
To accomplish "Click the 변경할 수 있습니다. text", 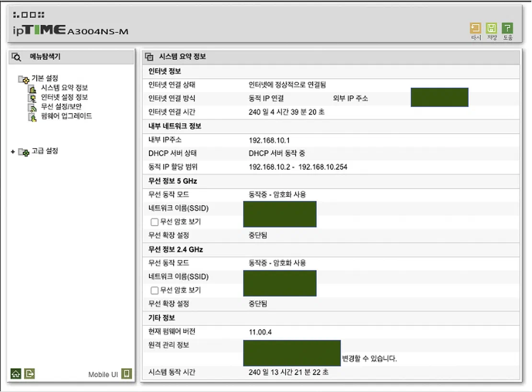I will click(x=369, y=359).
